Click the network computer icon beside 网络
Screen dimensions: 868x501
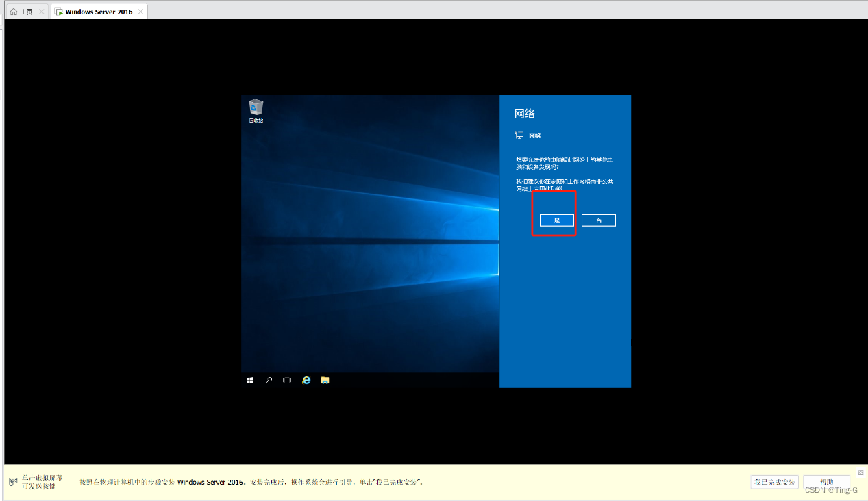pyautogui.click(x=519, y=136)
